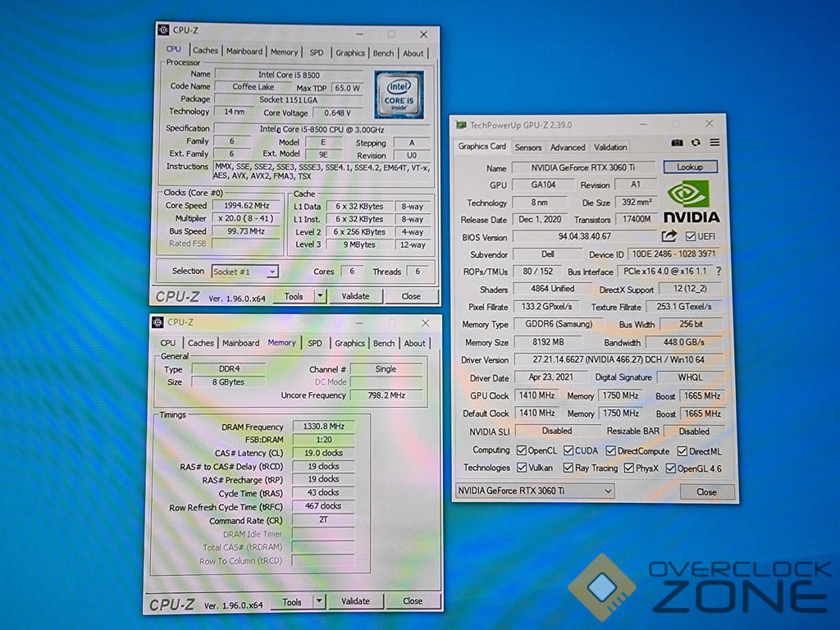The height and width of the screenshot is (630, 840).
Task: Toggle the OpenCL checkbox
Action: (521, 450)
